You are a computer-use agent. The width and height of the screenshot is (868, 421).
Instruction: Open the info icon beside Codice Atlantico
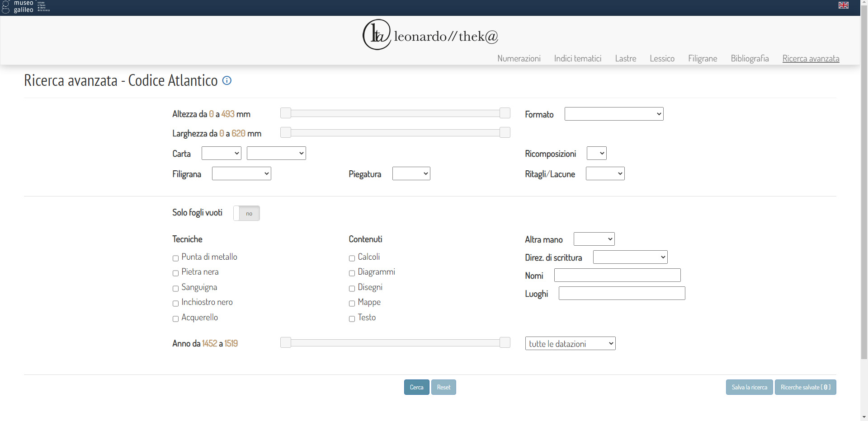[x=227, y=80]
